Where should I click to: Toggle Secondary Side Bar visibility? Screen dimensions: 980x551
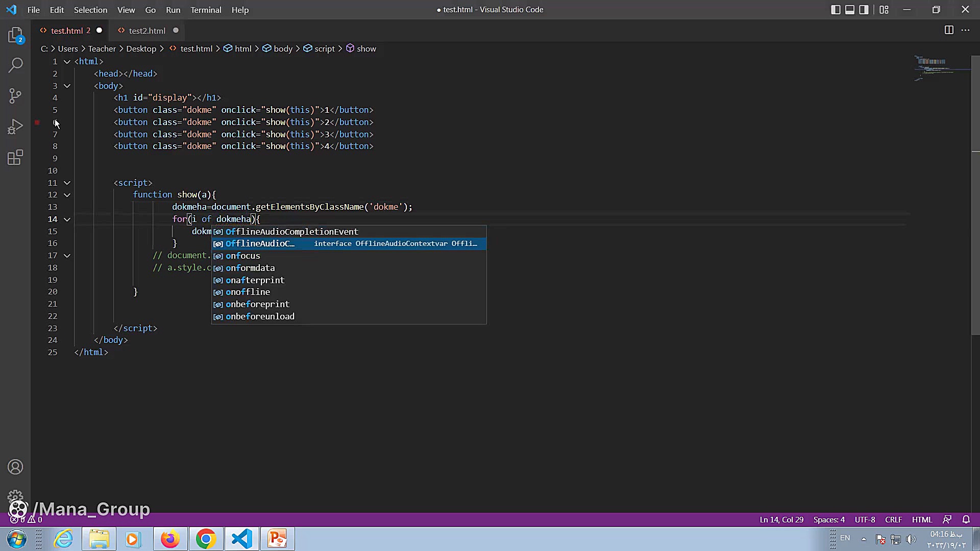point(864,10)
